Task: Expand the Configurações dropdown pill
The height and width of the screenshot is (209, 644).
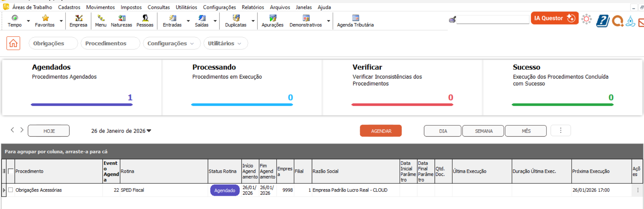Action: 171,43
